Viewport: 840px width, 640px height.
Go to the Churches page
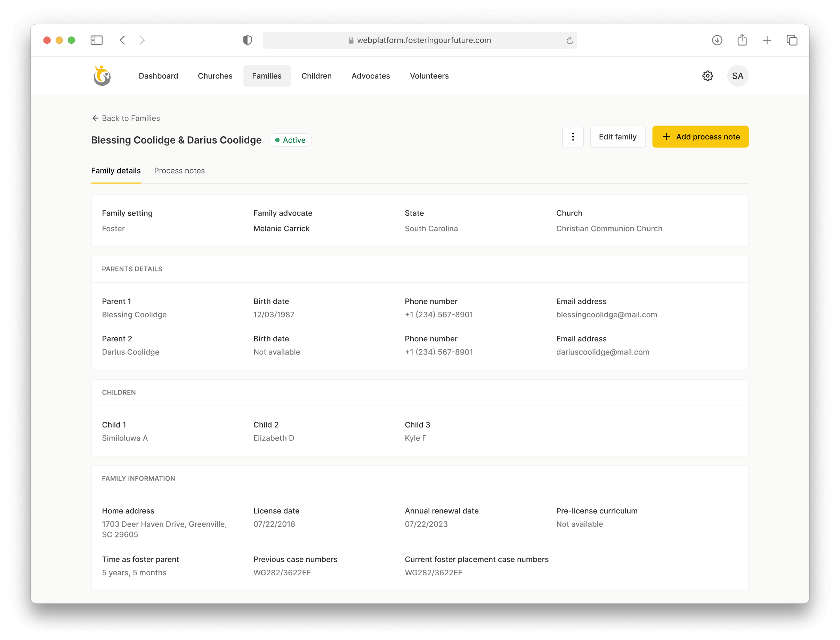point(215,76)
